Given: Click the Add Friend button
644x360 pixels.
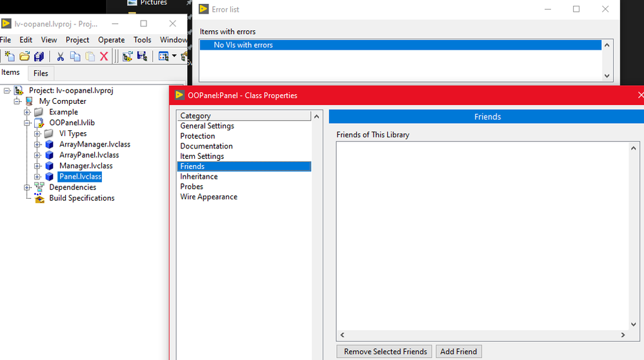Looking at the screenshot, I should (x=458, y=352).
